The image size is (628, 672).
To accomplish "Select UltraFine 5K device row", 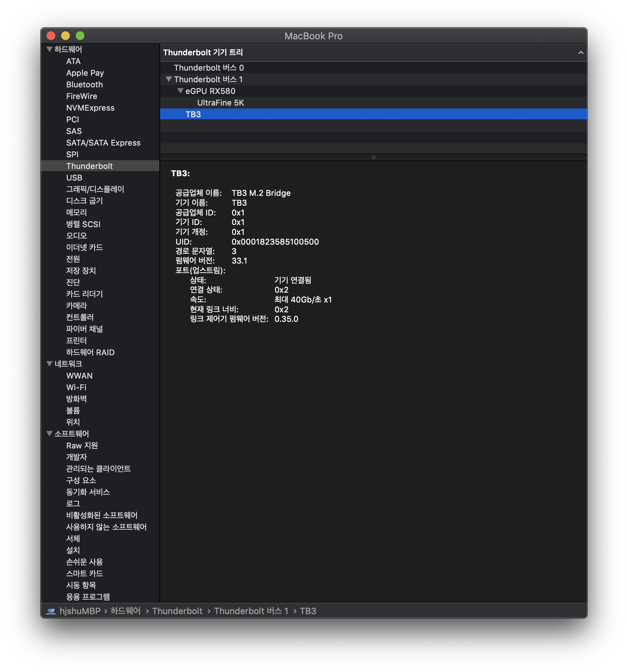I will [373, 103].
